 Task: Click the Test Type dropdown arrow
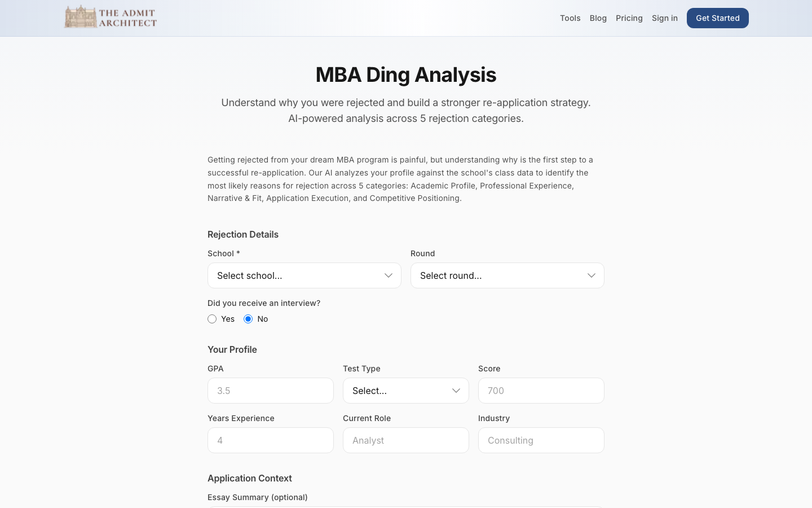tap(456, 391)
